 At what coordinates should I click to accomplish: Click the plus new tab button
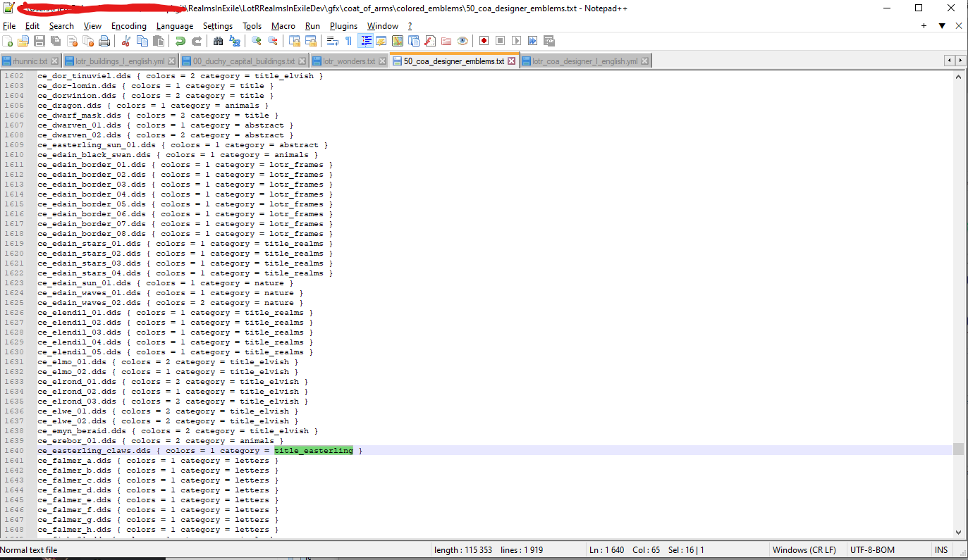tap(924, 25)
